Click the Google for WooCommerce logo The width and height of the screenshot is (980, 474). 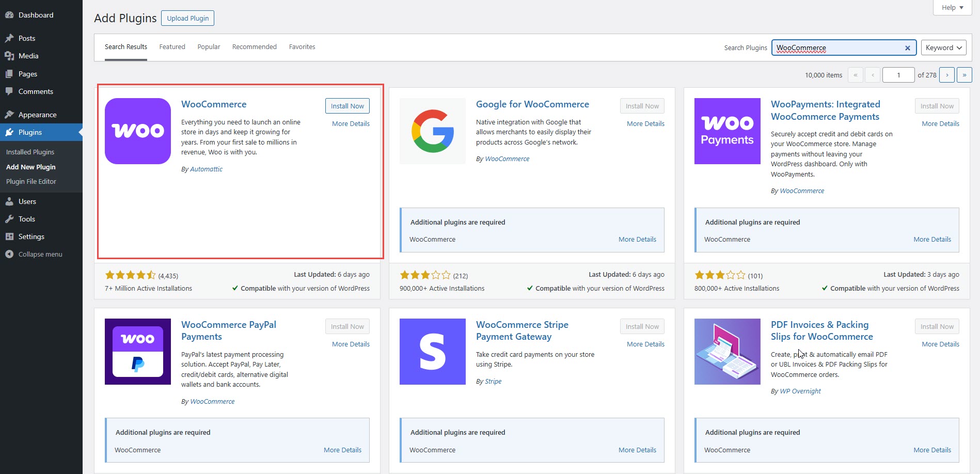click(x=432, y=131)
